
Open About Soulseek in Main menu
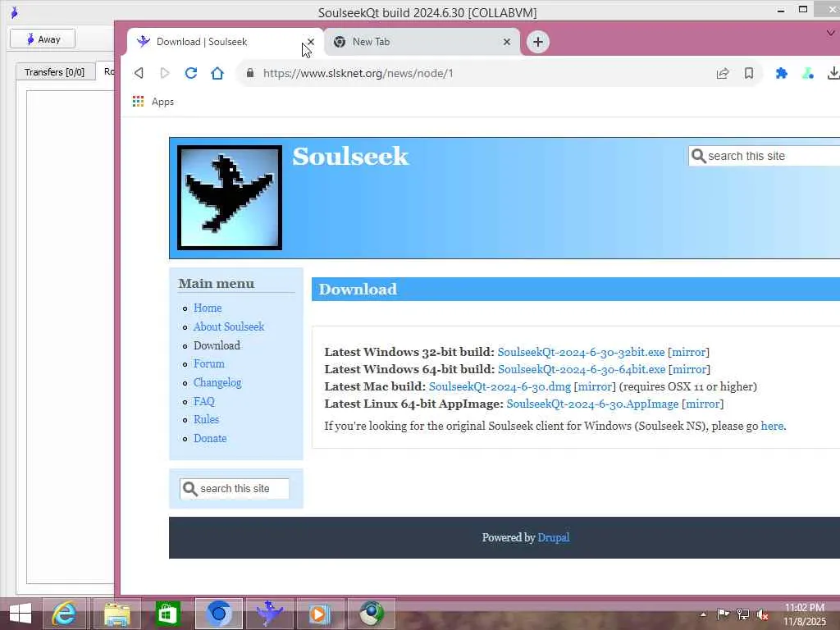pyautogui.click(x=229, y=326)
